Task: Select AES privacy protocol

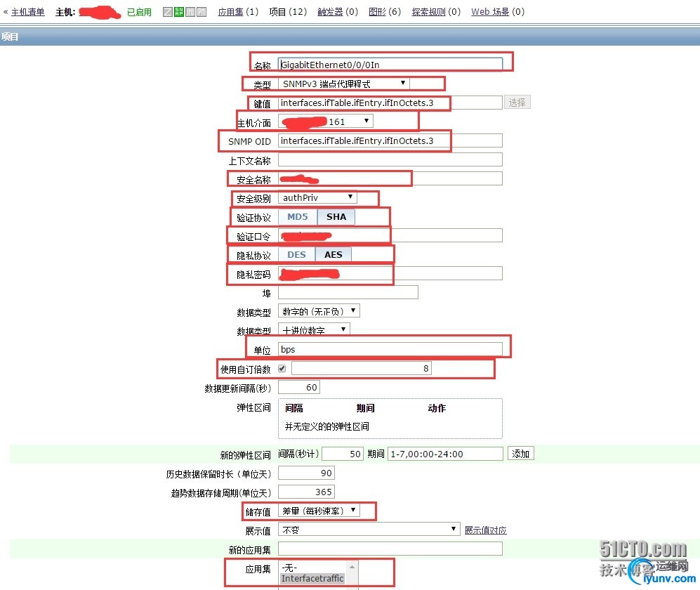Action: [334, 254]
